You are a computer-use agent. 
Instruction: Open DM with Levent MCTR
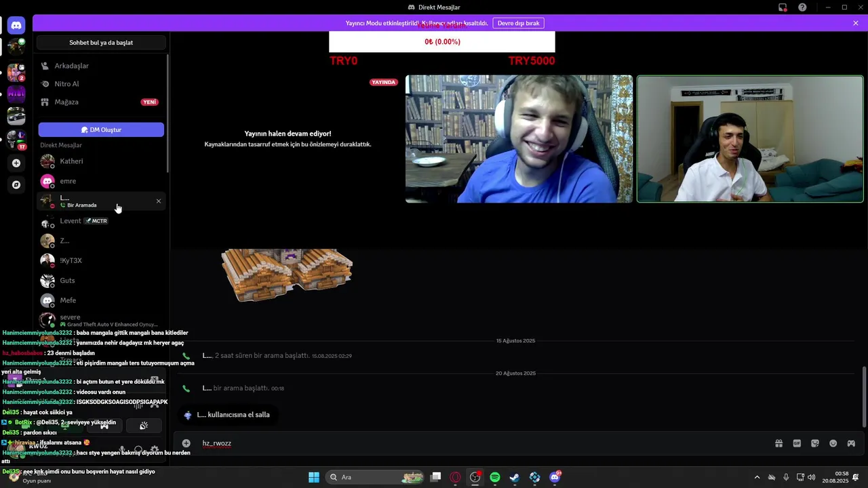coord(101,221)
